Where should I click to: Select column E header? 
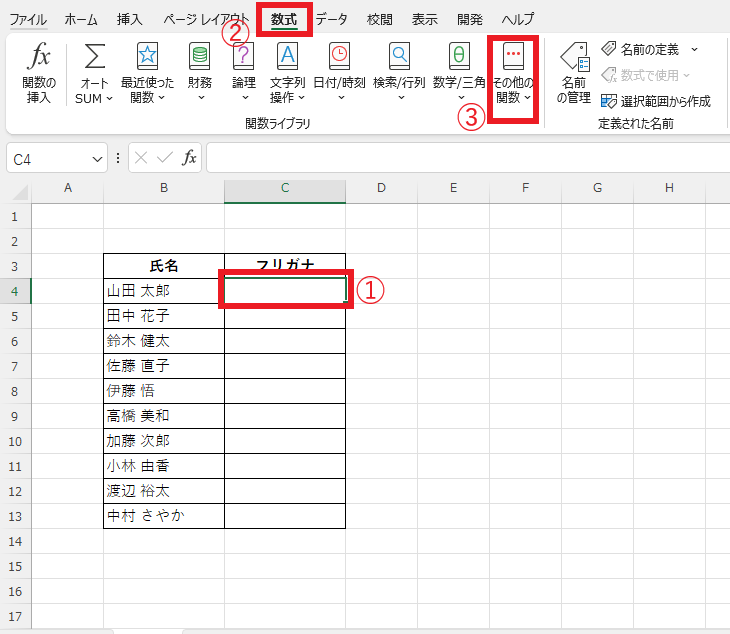(453, 188)
